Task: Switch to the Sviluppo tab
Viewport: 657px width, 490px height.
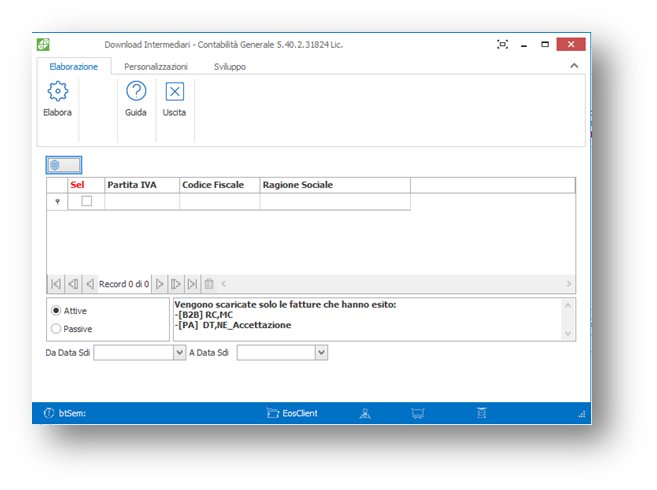Action: [230, 67]
